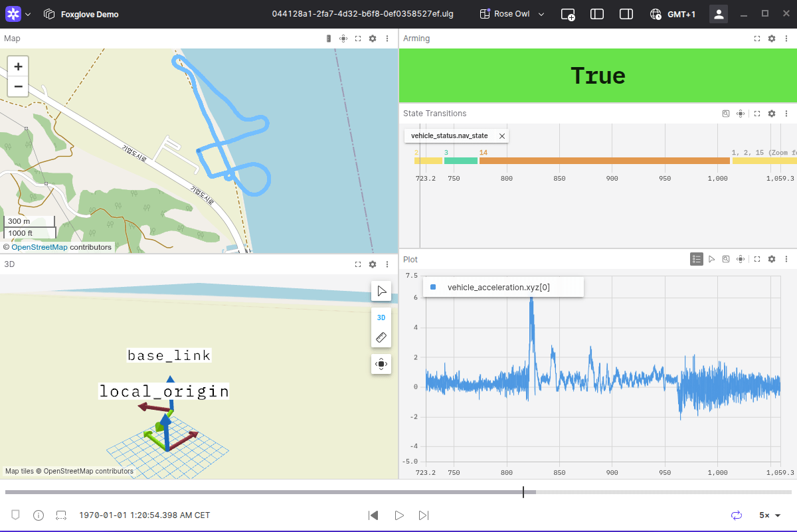This screenshot has height=532, width=797.
Task: Toggle the left sidebar
Action: point(597,14)
